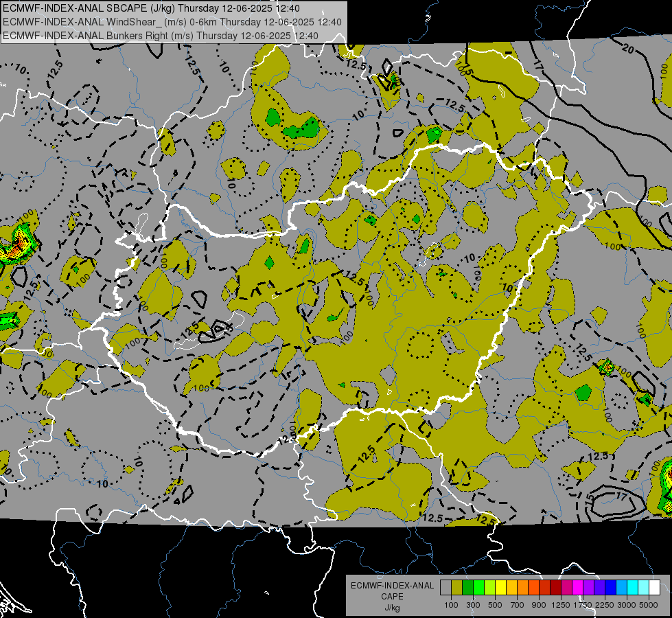Click the 1250 tick label in the legend
This screenshot has width=672, height=618.
(x=561, y=605)
